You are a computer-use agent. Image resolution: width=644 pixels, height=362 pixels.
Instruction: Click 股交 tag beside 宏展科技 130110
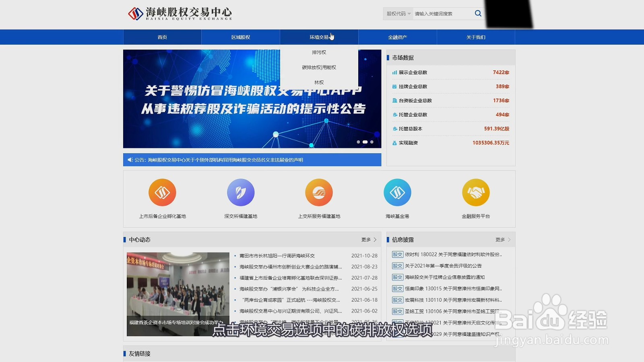(x=398, y=300)
